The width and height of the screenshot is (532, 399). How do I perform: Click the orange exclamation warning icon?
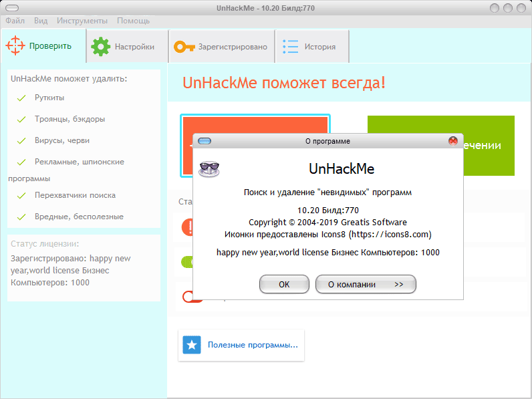[187, 227]
